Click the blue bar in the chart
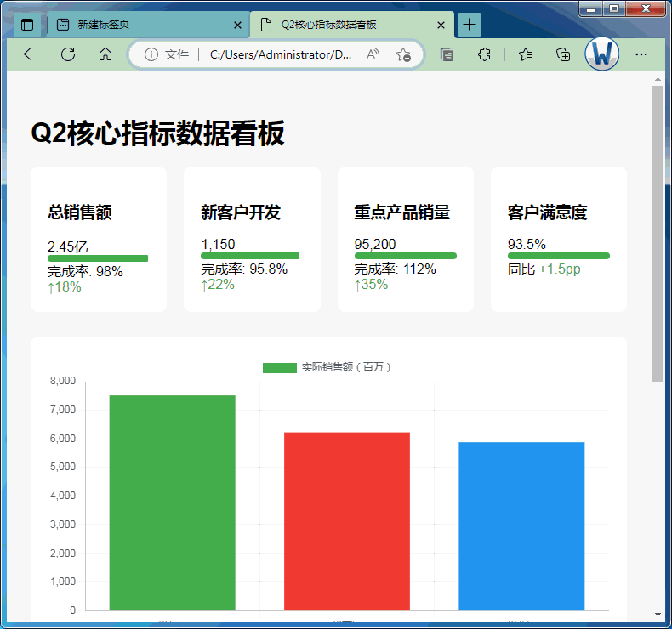The height and width of the screenshot is (629, 672). [x=521, y=526]
